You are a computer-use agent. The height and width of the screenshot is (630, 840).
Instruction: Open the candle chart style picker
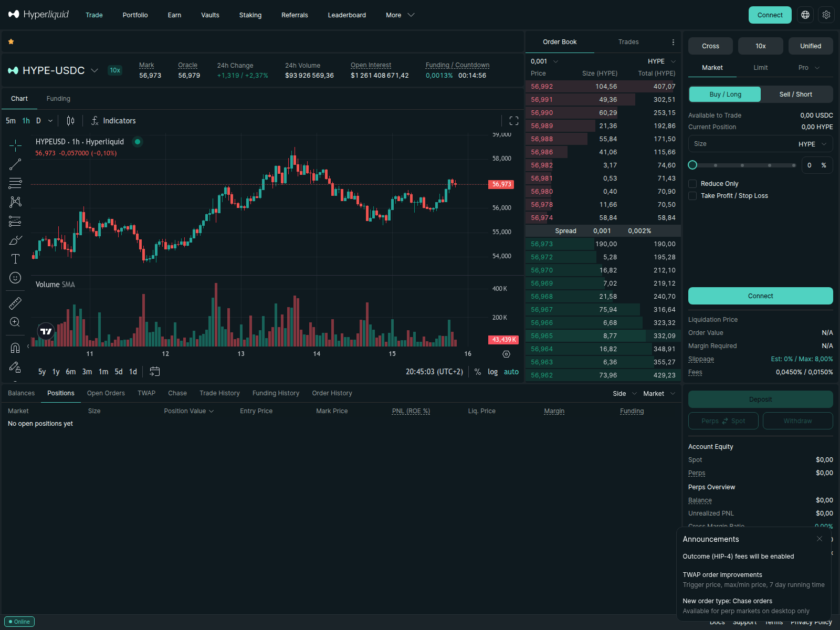pyautogui.click(x=70, y=121)
